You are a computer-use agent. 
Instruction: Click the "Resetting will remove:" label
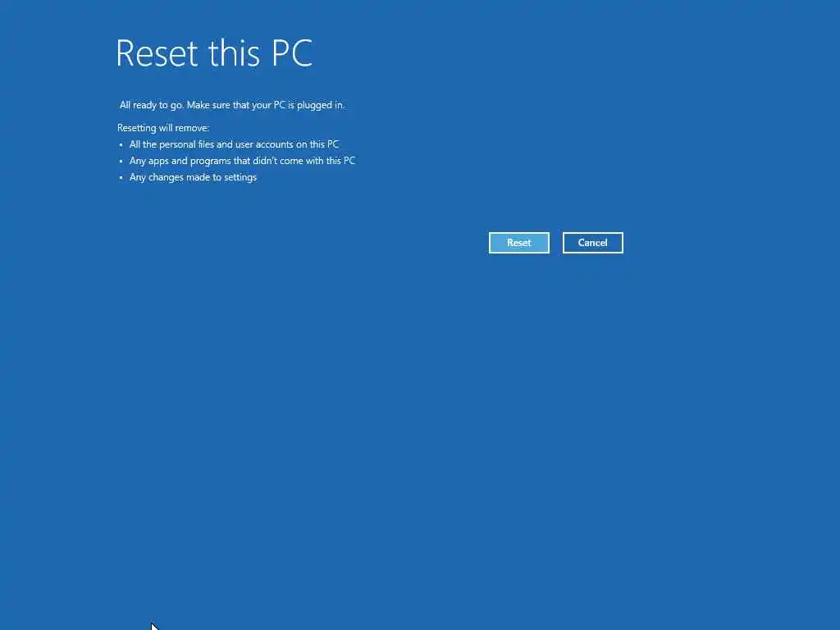pos(163,128)
